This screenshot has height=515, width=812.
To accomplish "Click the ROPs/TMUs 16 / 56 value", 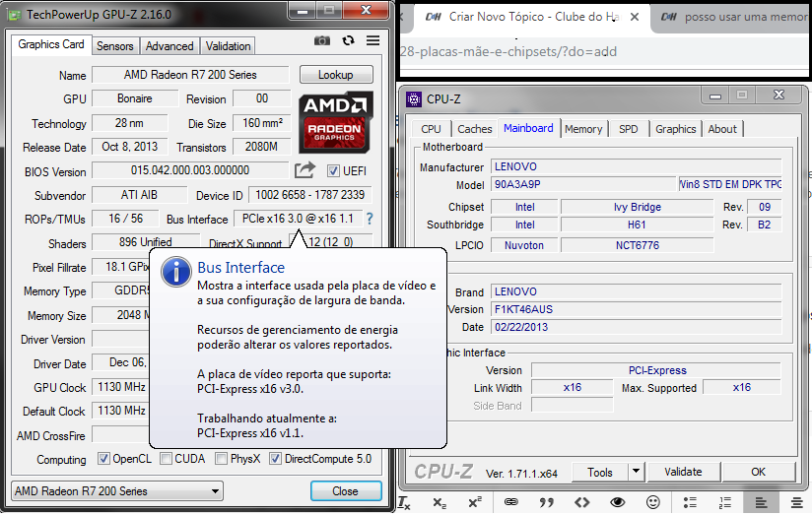I will point(125,219).
